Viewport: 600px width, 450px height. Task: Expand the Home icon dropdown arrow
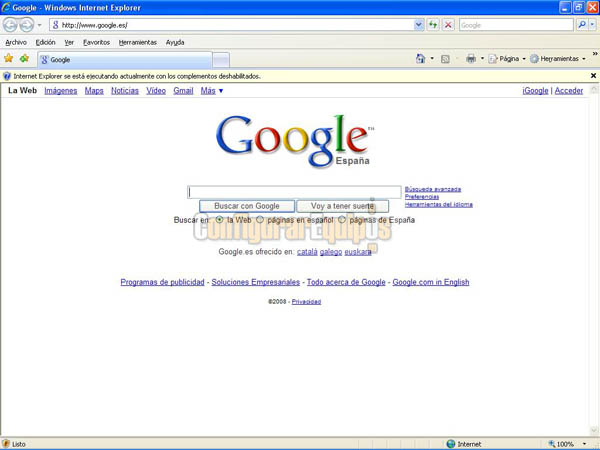432,59
